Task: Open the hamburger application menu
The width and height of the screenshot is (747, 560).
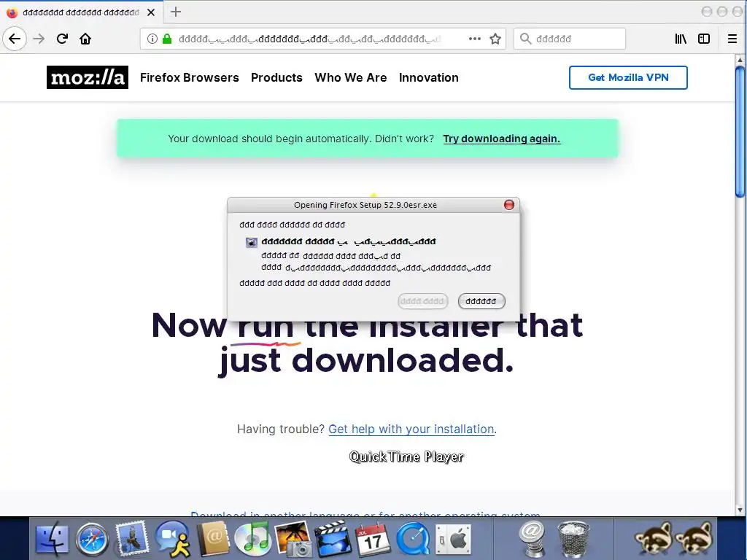Action: (732, 39)
